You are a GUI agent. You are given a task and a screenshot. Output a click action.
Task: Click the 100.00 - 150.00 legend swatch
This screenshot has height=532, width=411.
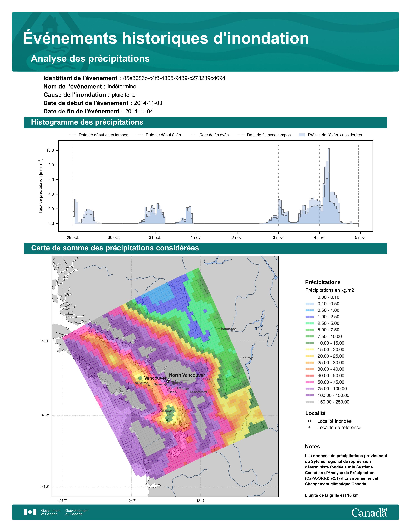click(x=309, y=395)
